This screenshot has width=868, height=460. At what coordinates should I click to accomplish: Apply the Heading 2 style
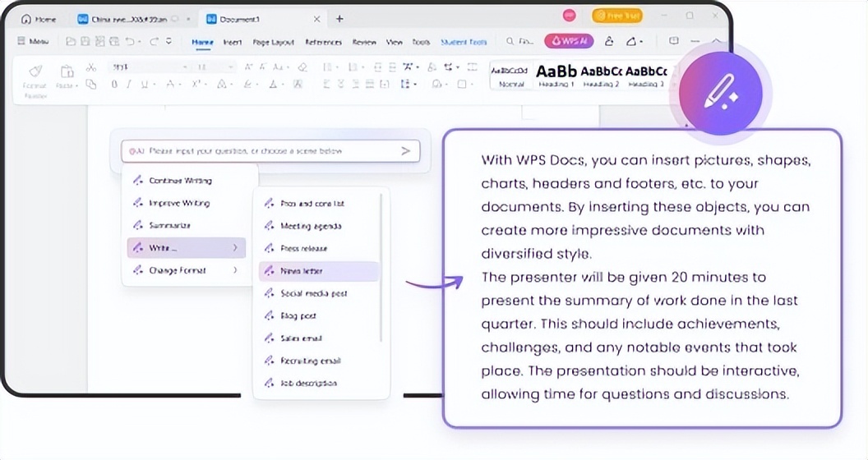coord(601,76)
